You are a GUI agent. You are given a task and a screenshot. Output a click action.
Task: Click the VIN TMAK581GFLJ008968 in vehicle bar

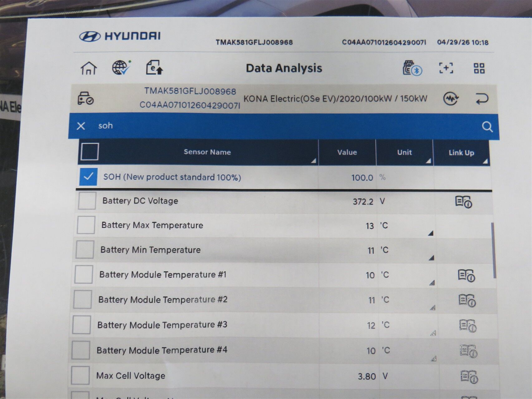pyautogui.click(x=190, y=91)
